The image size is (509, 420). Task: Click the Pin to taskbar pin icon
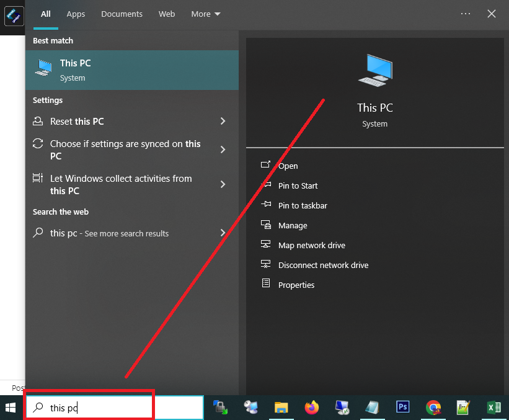coord(266,204)
